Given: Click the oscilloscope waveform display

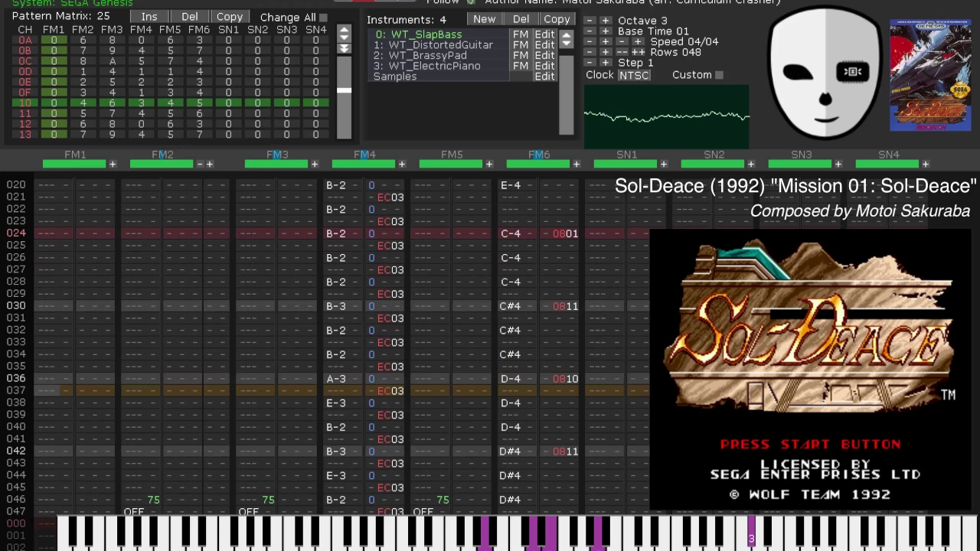Looking at the screenshot, I should click(x=667, y=116).
